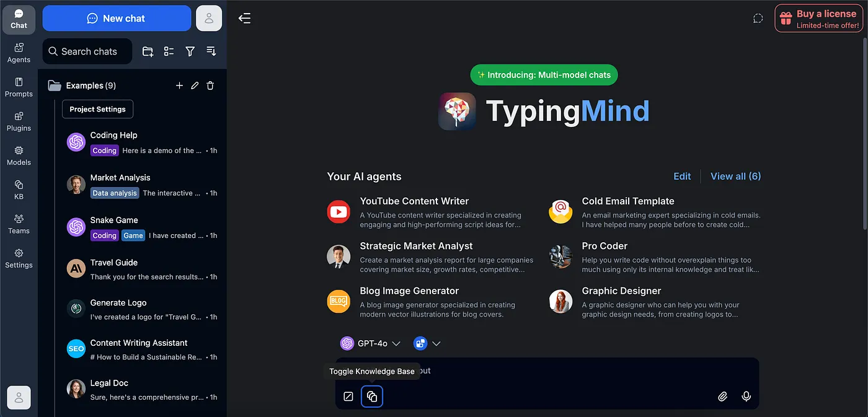Select the YouTube Content Writer agent

(x=431, y=212)
